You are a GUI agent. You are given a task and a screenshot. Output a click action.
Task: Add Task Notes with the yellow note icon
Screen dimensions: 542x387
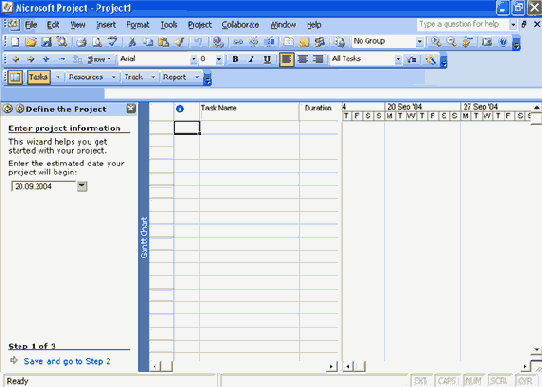pyautogui.click(x=304, y=42)
